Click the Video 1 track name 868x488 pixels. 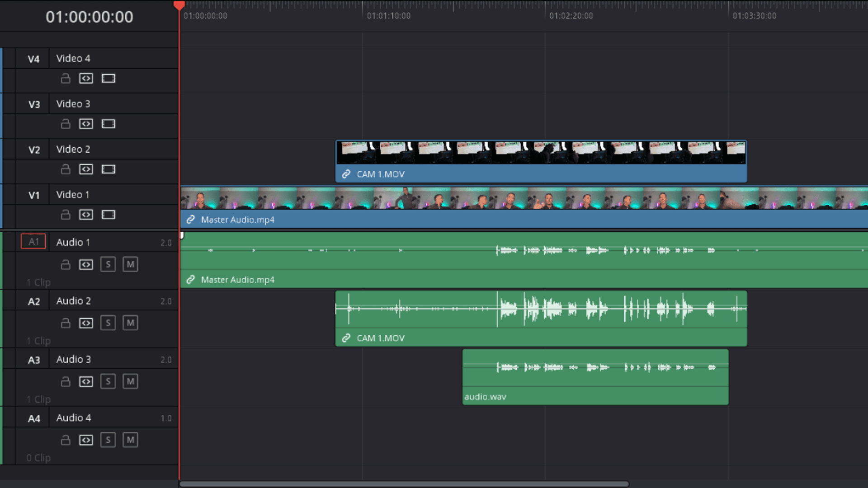(x=73, y=195)
